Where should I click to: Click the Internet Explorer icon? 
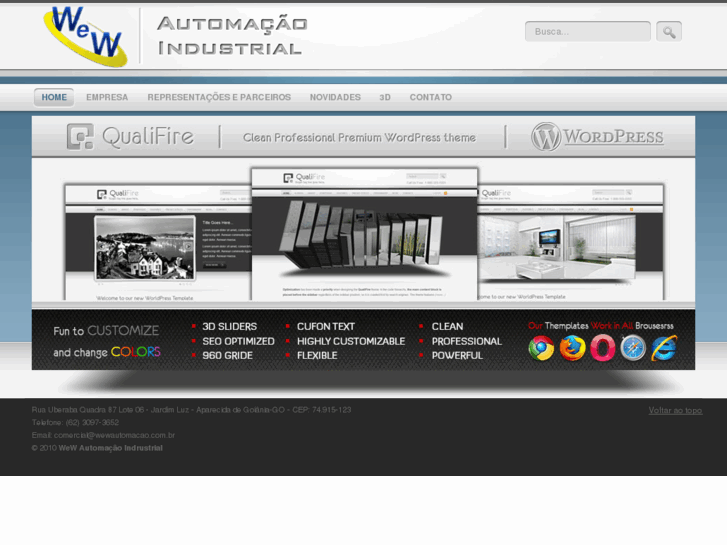[x=664, y=348]
